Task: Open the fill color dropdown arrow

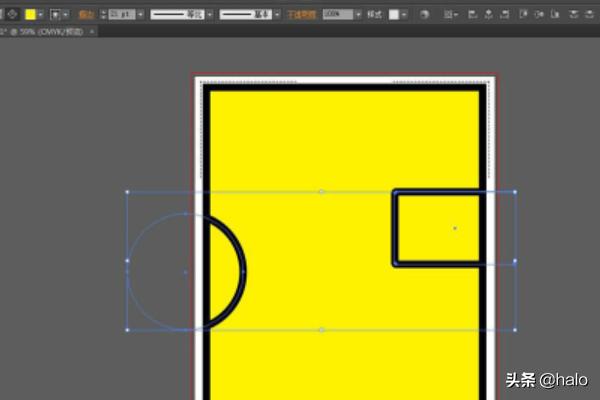Action: [42, 15]
